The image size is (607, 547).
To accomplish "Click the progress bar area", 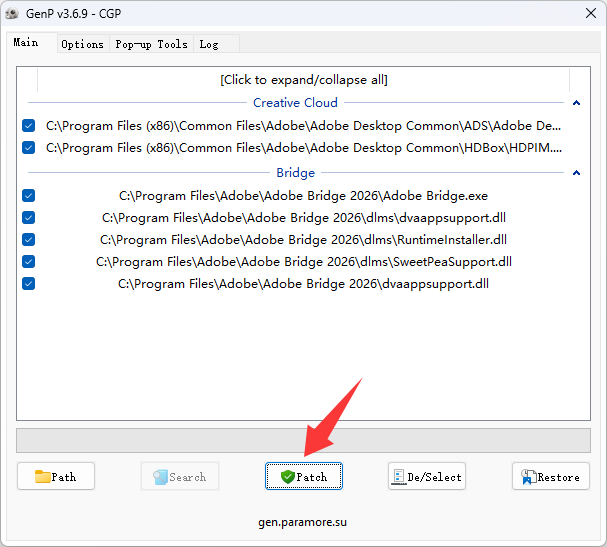I will pyautogui.click(x=304, y=440).
